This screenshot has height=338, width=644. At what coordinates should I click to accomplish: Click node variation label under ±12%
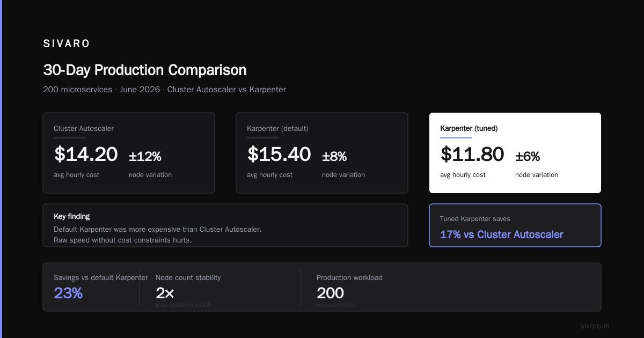(150, 175)
